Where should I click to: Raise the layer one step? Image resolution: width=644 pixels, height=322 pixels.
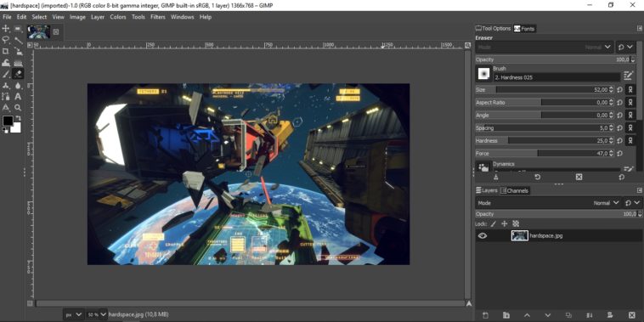pyautogui.click(x=527, y=315)
